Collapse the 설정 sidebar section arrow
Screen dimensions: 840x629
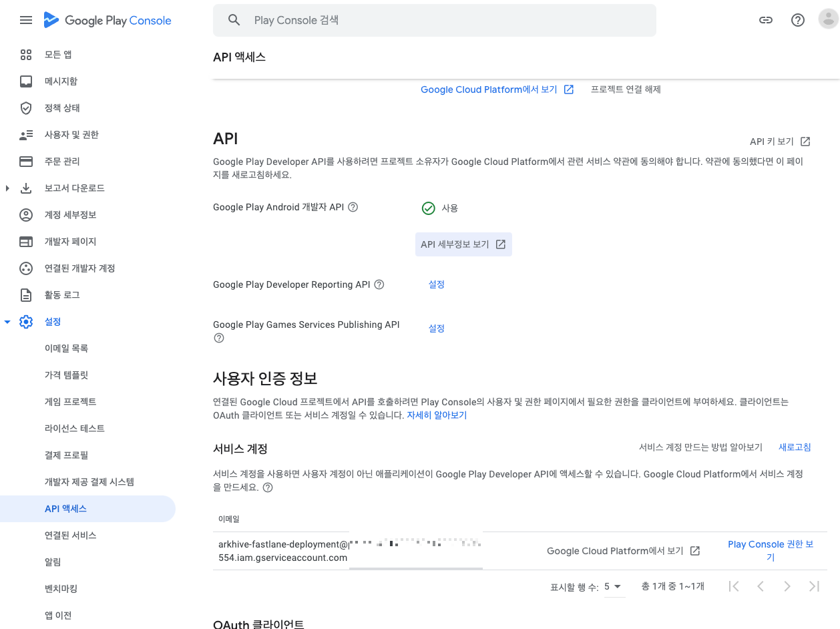pyautogui.click(x=7, y=322)
